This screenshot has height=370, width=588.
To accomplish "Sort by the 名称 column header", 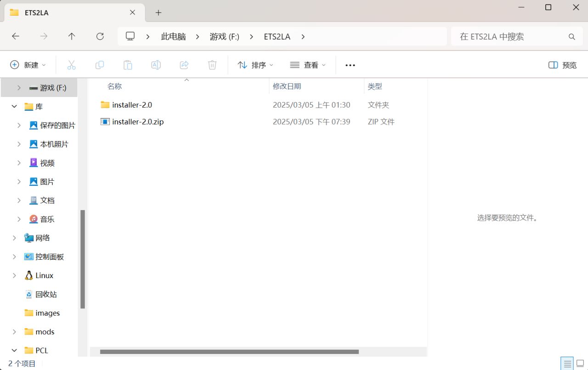I will (x=114, y=86).
